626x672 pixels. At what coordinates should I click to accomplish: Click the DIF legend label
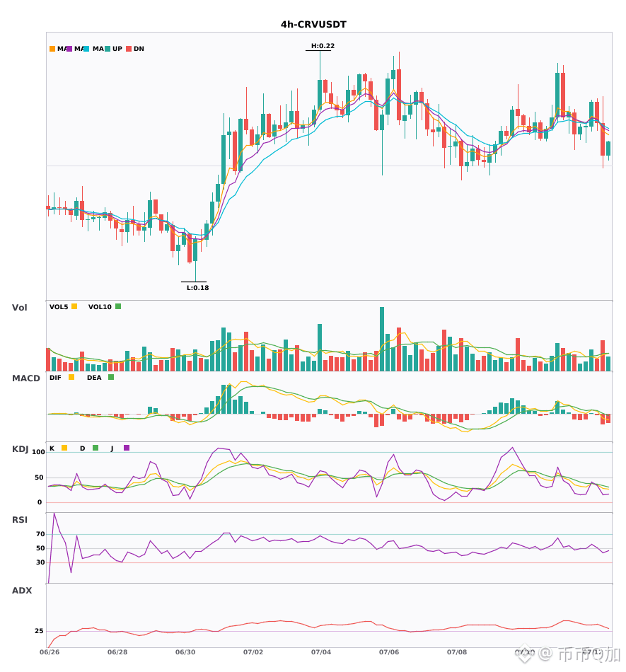point(55,378)
